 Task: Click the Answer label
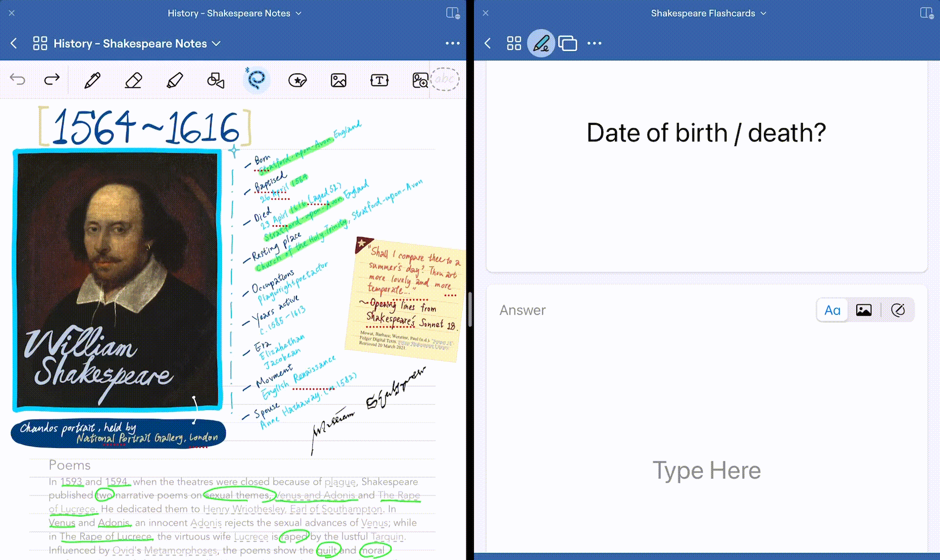(x=522, y=310)
